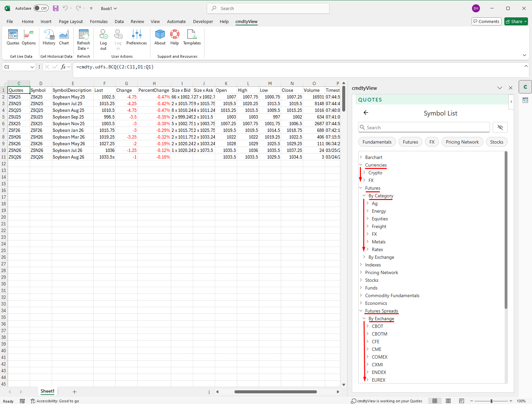This screenshot has width=532, height=404.
Task: Add a new sheet with plus icon
Action: [74, 392]
